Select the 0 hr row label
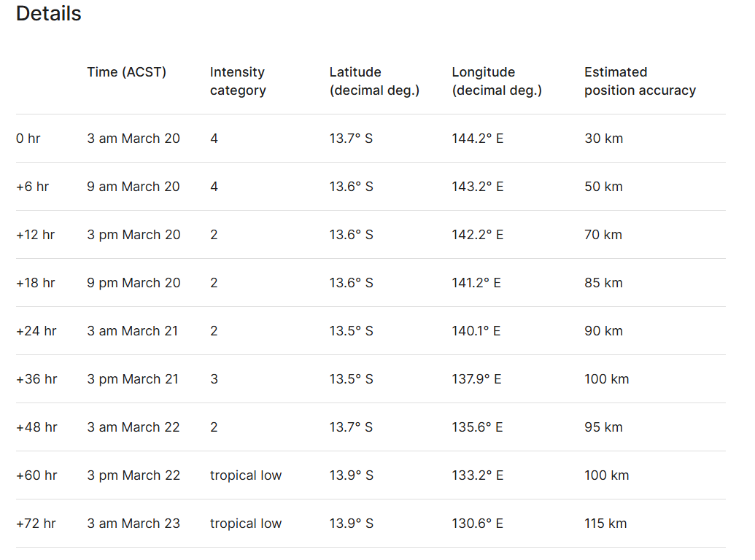The image size is (755, 560). click(28, 139)
